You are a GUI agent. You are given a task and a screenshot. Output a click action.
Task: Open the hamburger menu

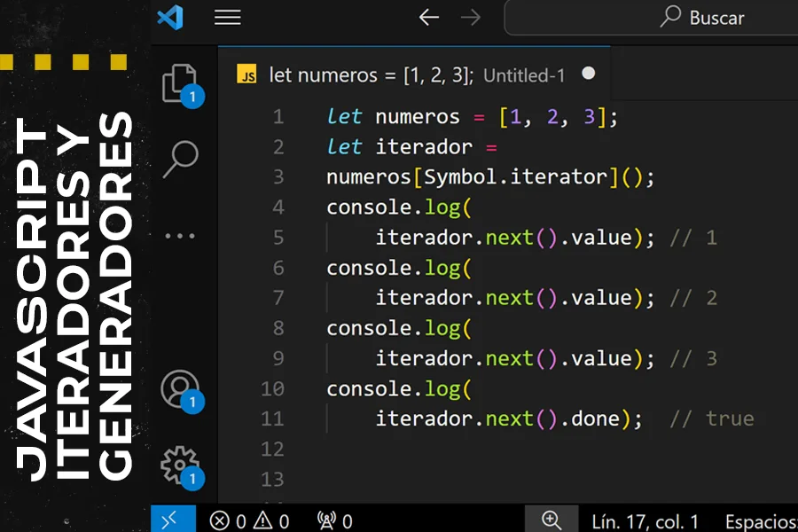click(227, 18)
